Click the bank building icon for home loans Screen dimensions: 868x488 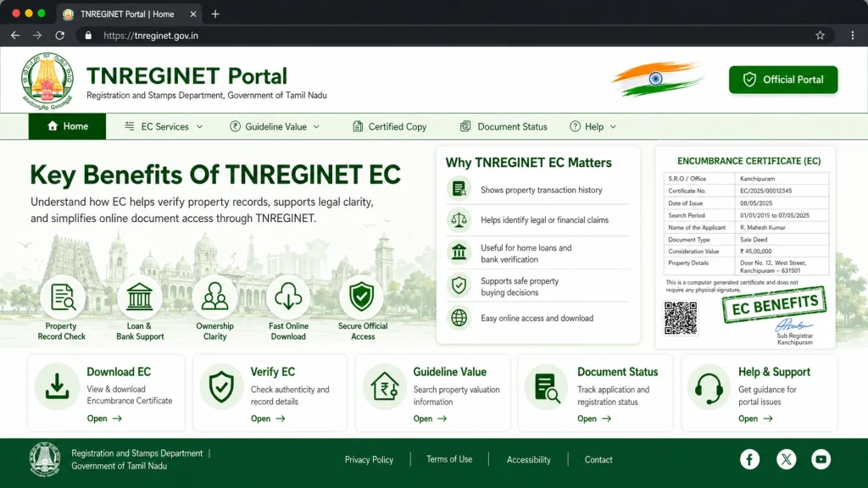coord(459,252)
